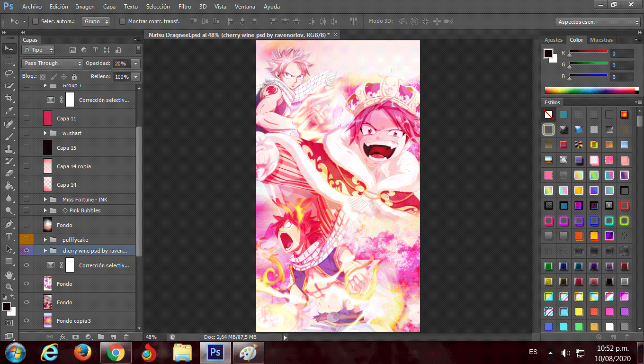Switch to the Ajustes tab

554,40
